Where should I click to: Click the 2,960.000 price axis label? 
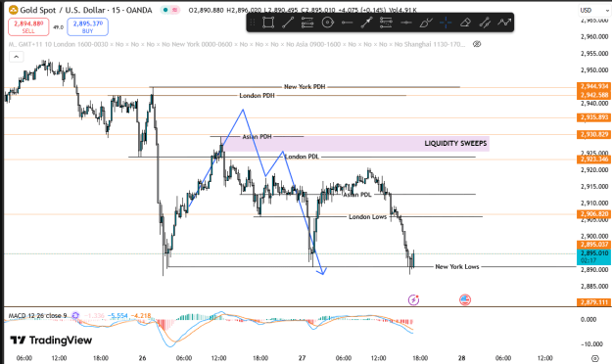[x=594, y=36]
